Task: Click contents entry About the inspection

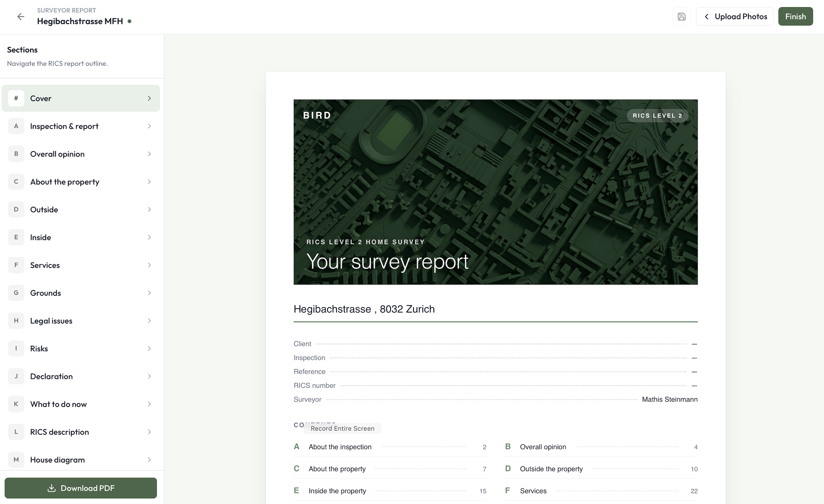Action: coord(390,446)
